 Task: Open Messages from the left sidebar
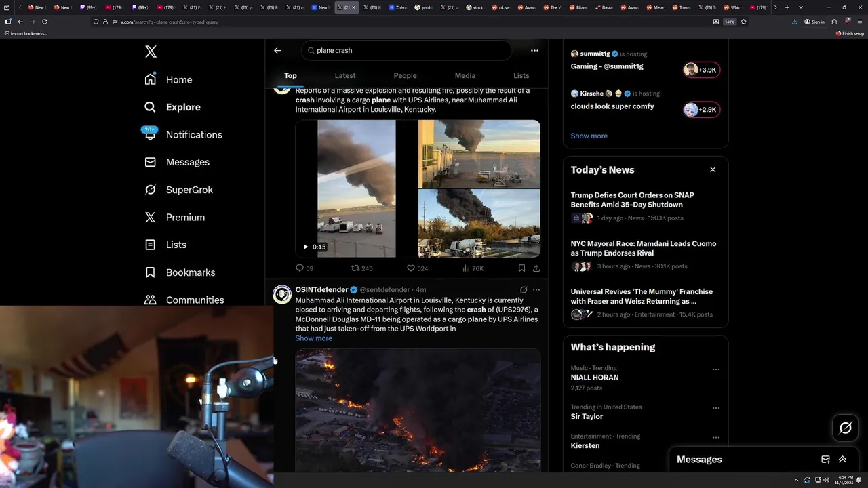click(177, 162)
